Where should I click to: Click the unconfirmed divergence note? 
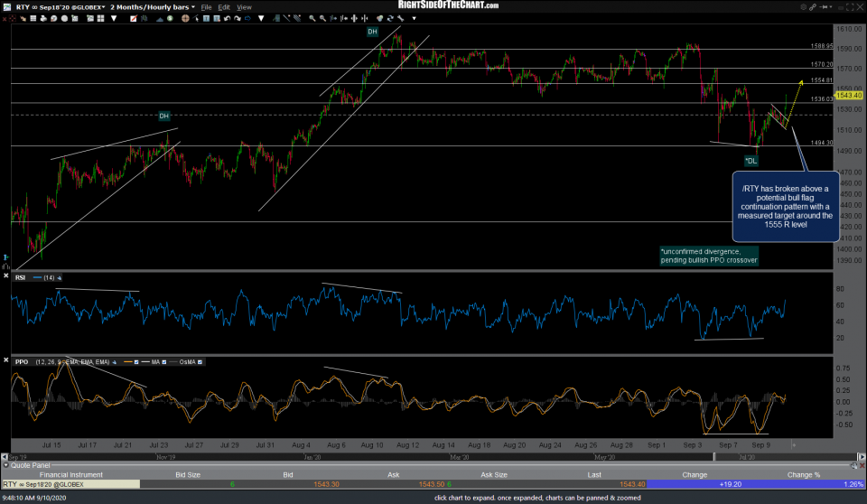click(x=709, y=256)
